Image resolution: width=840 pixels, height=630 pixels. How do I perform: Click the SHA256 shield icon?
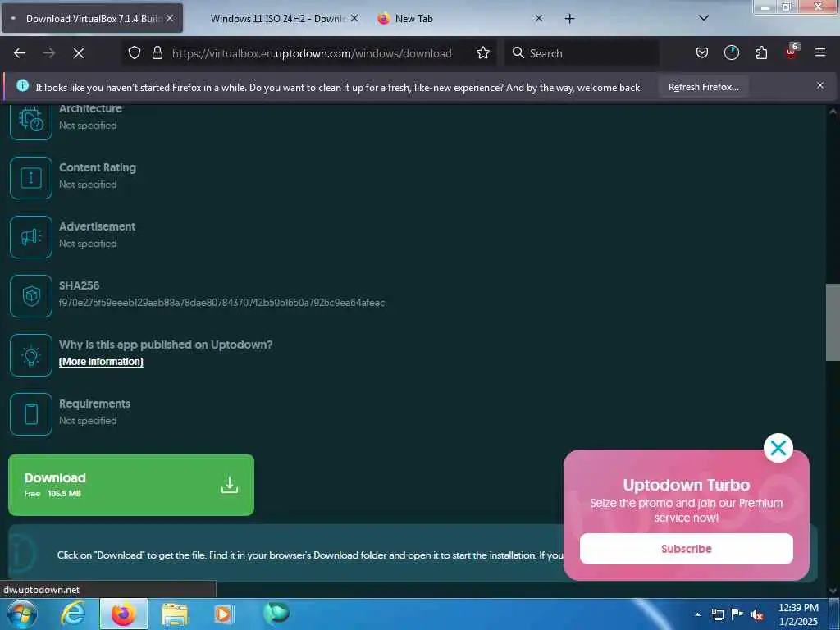(31, 295)
